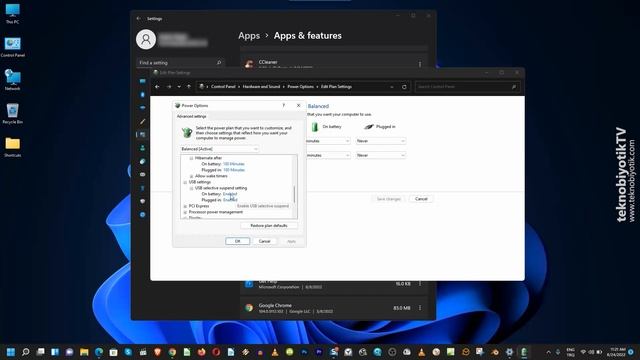Open Personalization pencil icon in Settings sidebar
The image size is (640, 360).
[142, 121]
